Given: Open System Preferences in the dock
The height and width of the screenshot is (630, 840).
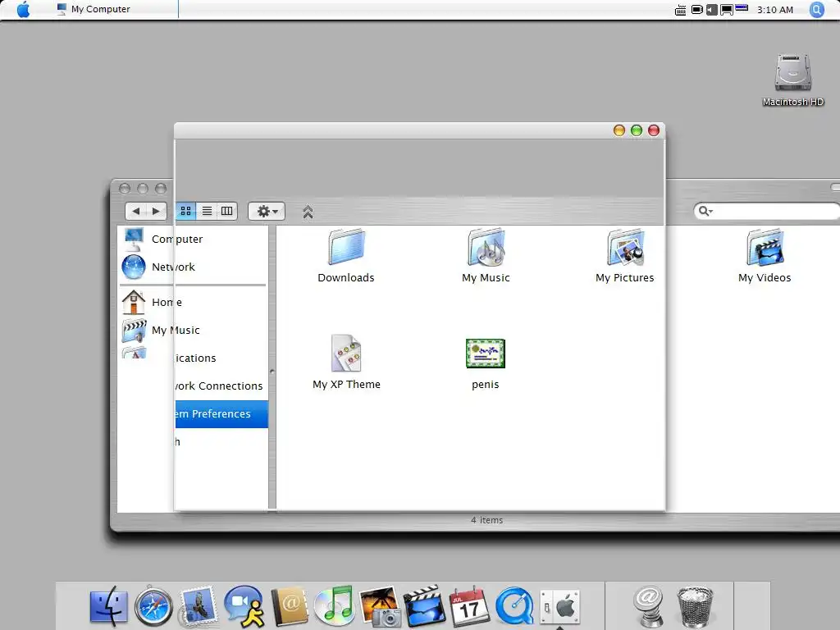Looking at the screenshot, I should tap(559, 607).
